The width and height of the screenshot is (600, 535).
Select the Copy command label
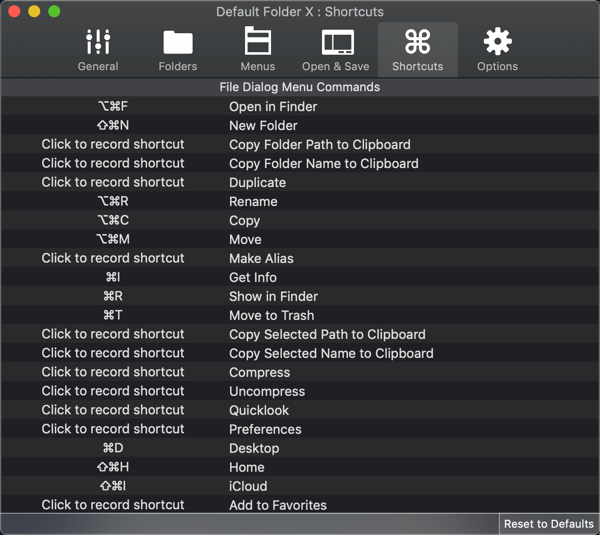coord(245,221)
